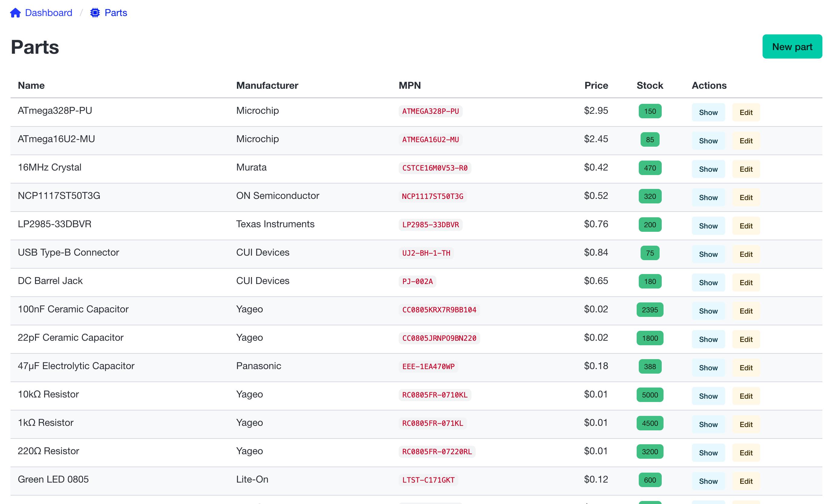
Task: Edit the ATmega16U2-MU part
Action: pyautogui.click(x=746, y=141)
